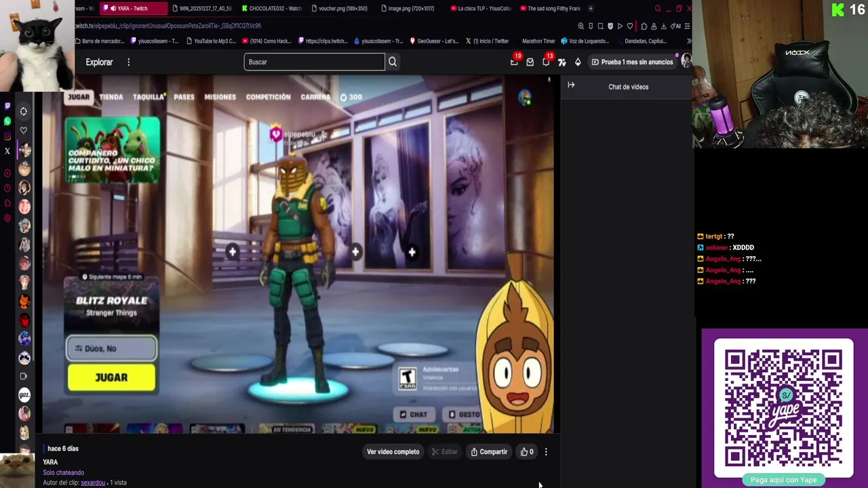Click the Compañero Curtidito news banner

point(113,150)
